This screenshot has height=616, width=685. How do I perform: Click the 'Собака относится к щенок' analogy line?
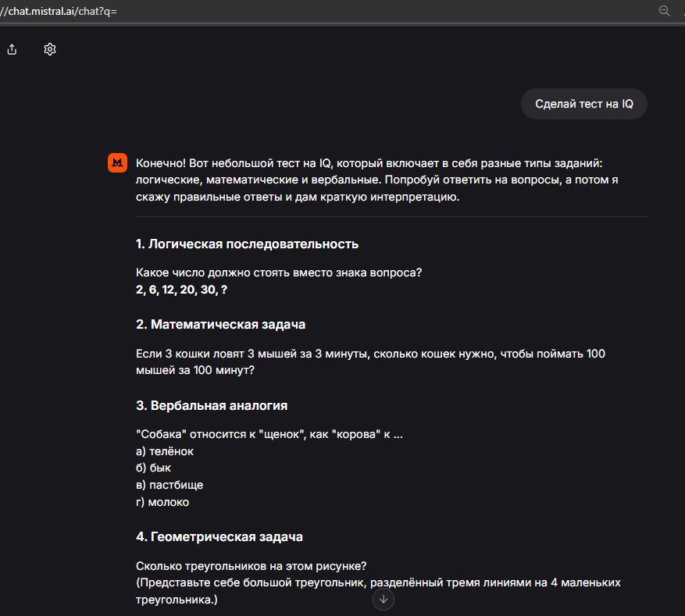269,434
